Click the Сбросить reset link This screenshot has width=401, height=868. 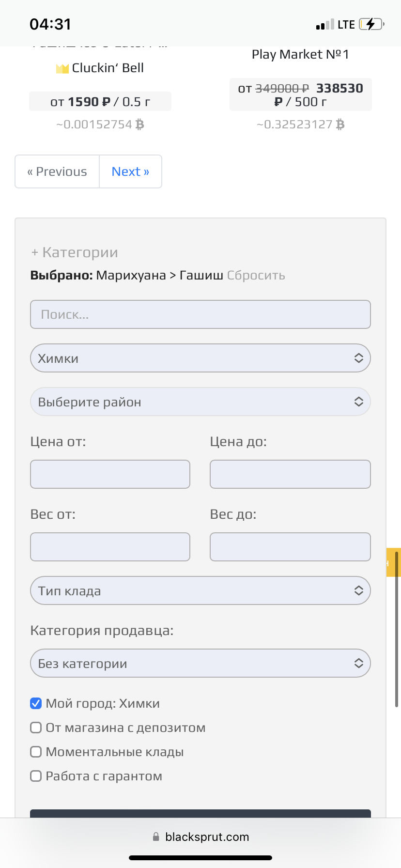256,276
